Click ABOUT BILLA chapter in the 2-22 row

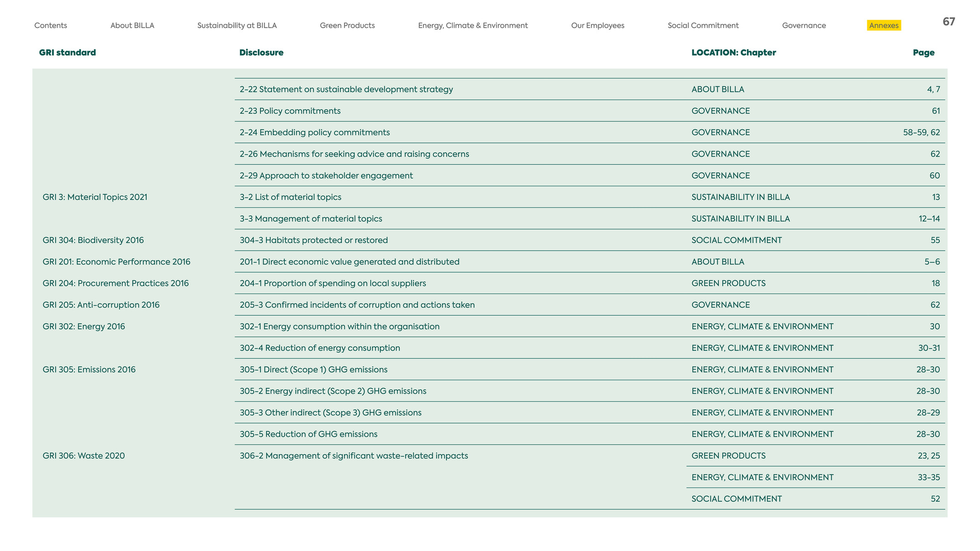click(718, 89)
